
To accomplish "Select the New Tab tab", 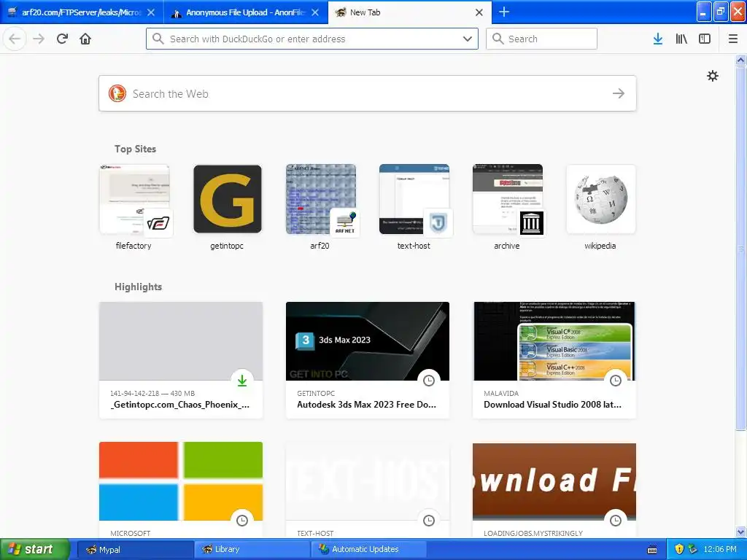I will click(410, 12).
